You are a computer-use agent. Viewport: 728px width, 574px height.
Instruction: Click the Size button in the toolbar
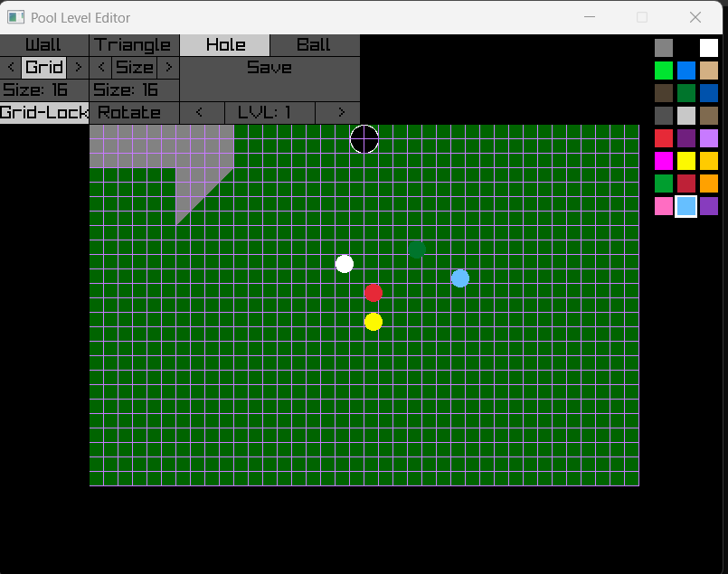[x=135, y=68]
